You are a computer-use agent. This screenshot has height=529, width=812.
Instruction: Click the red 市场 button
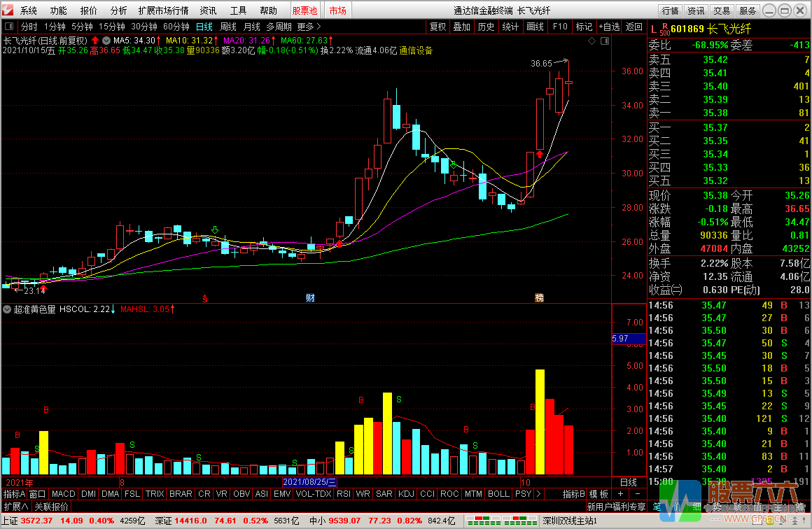point(337,10)
